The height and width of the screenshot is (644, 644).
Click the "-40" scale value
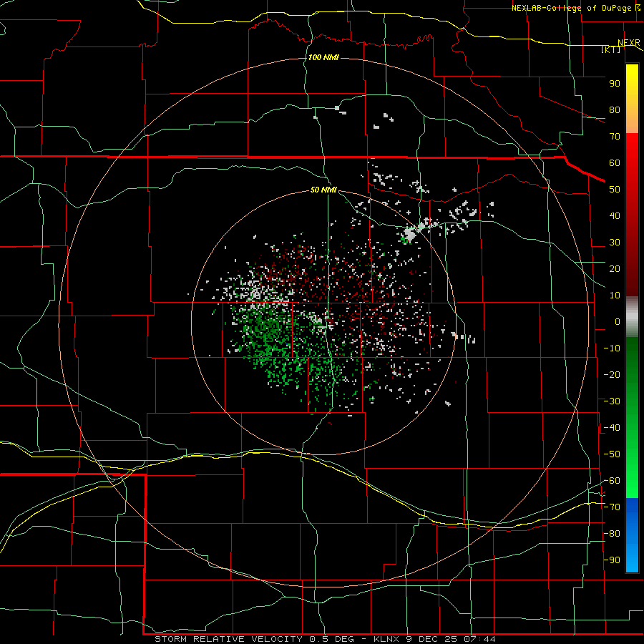pyautogui.click(x=612, y=428)
